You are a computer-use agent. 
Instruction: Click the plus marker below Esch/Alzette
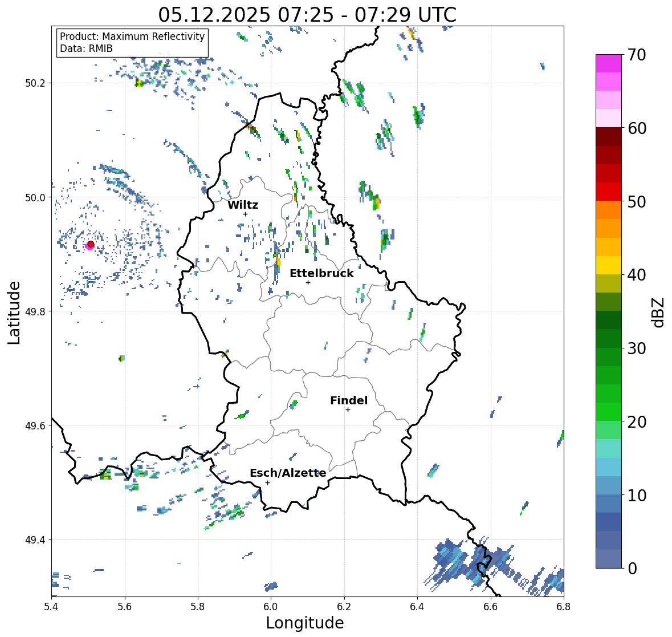pos(267,482)
